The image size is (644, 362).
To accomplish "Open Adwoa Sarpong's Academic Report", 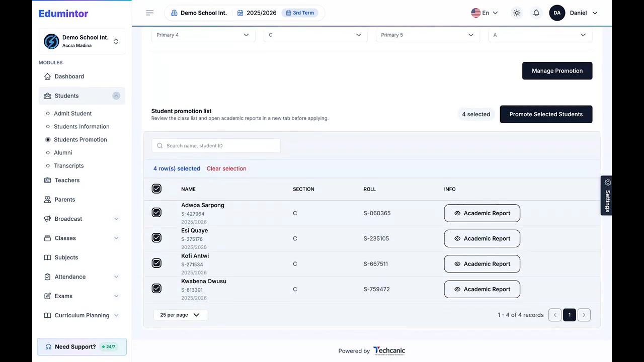I will (482, 213).
